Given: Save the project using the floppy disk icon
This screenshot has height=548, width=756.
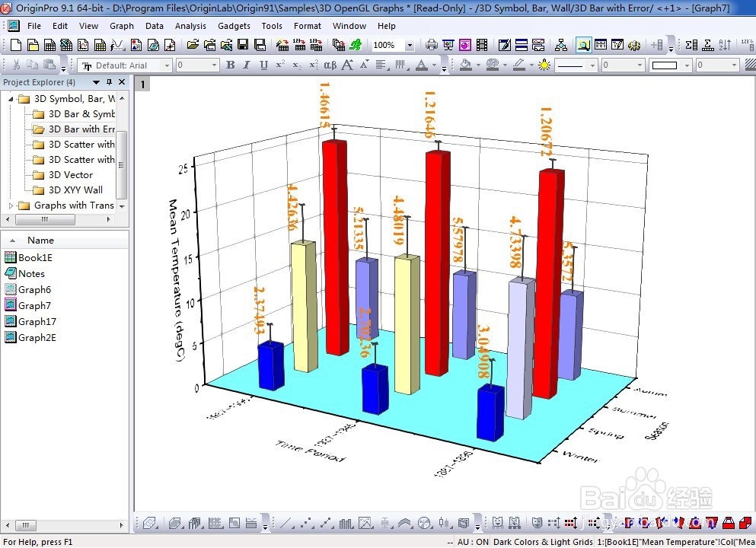Looking at the screenshot, I should 243,45.
